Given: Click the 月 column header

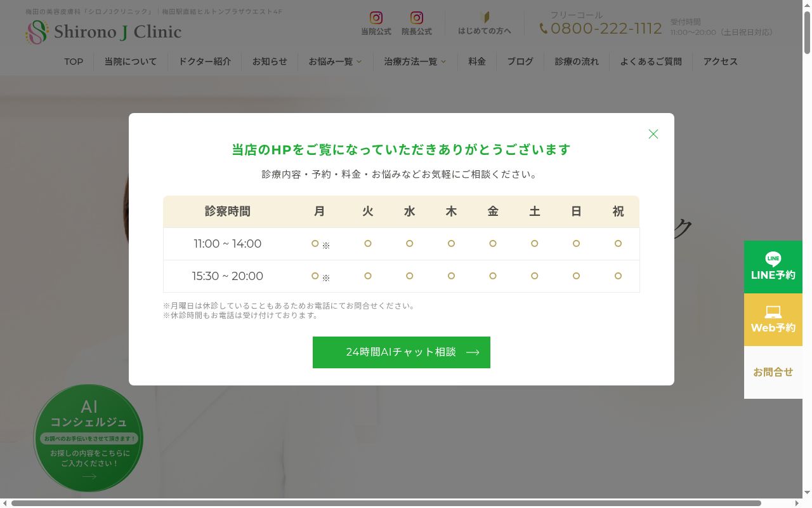Looking at the screenshot, I should coord(319,211).
